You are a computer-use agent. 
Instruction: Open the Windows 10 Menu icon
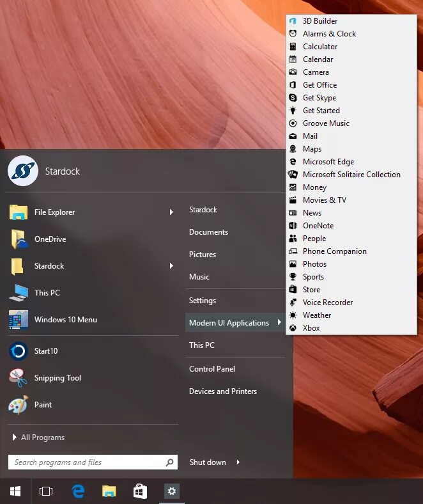click(x=19, y=320)
